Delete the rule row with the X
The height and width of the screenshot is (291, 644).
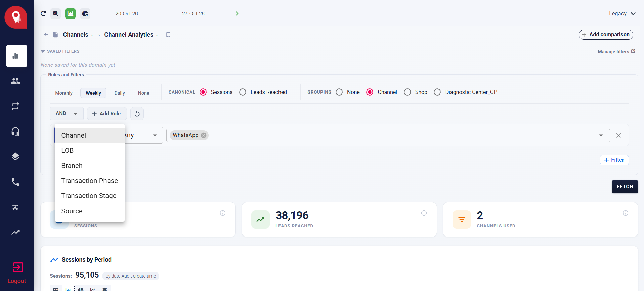tap(618, 135)
